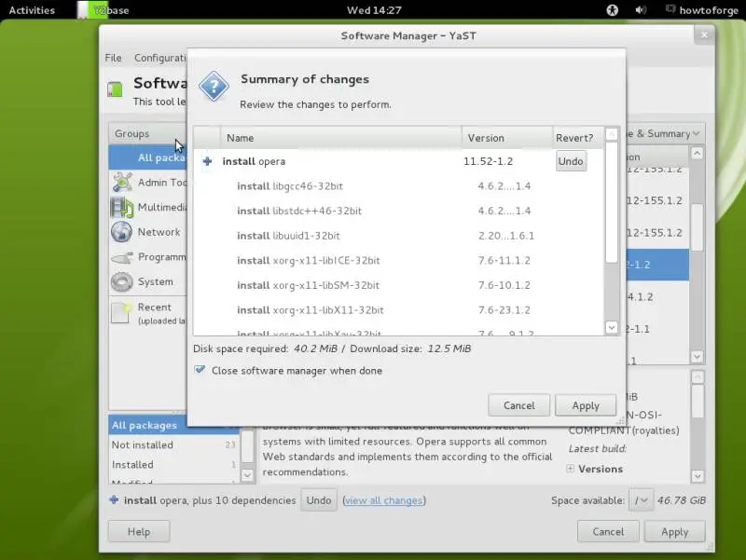Image resolution: width=746 pixels, height=560 pixels.
Task: Click the plus icon beside install opera
Action: [x=207, y=161]
